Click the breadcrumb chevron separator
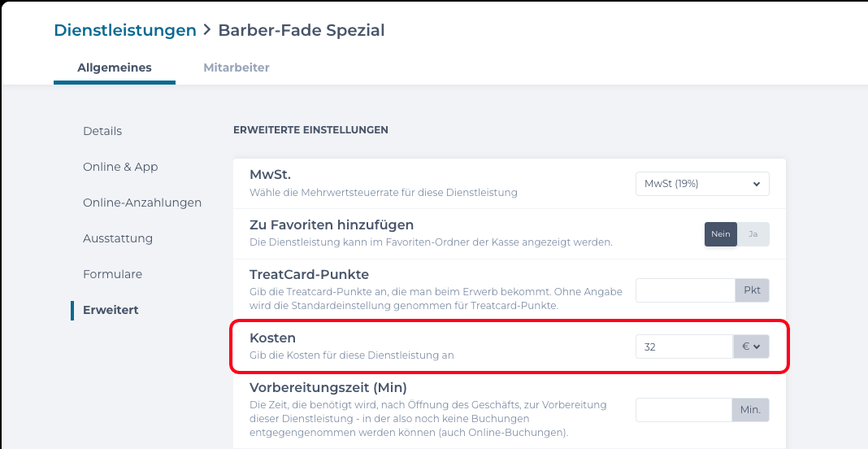This screenshot has width=868, height=449. coord(207,31)
